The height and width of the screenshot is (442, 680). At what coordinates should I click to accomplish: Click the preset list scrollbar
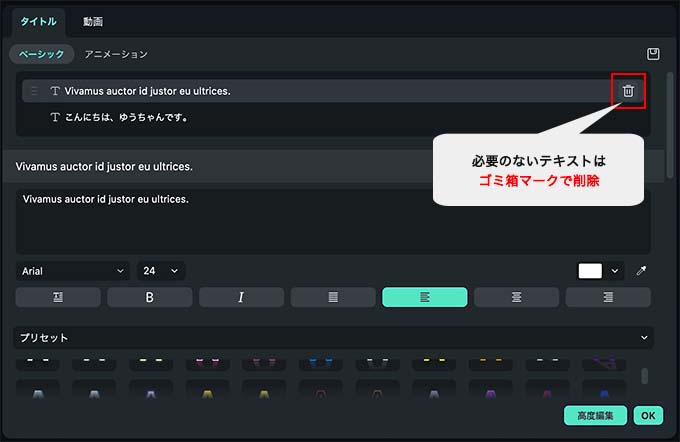point(644,376)
